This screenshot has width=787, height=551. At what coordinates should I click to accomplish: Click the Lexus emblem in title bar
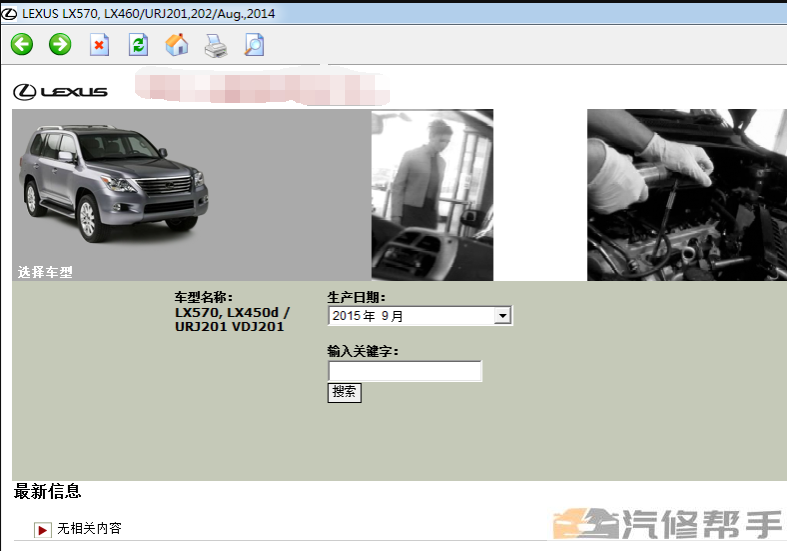(9, 14)
